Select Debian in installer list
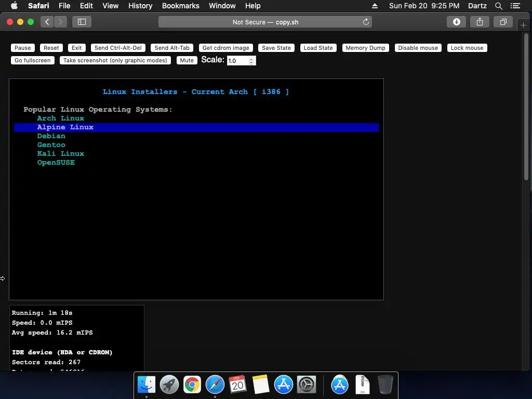This screenshot has height=399, width=532. click(51, 136)
